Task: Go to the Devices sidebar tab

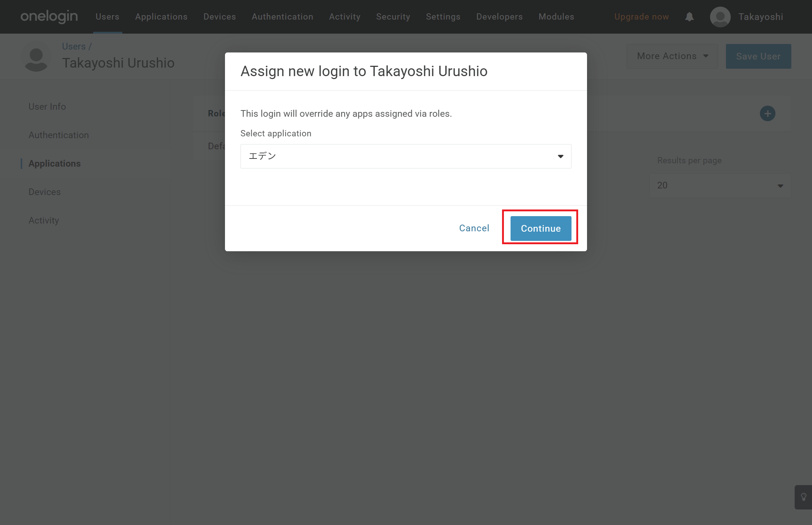Action: (45, 192)
